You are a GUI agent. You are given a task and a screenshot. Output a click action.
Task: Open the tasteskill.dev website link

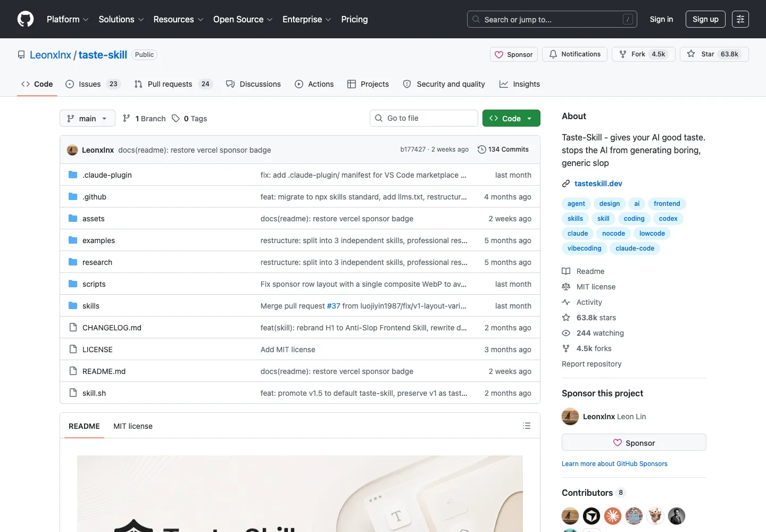598,184
